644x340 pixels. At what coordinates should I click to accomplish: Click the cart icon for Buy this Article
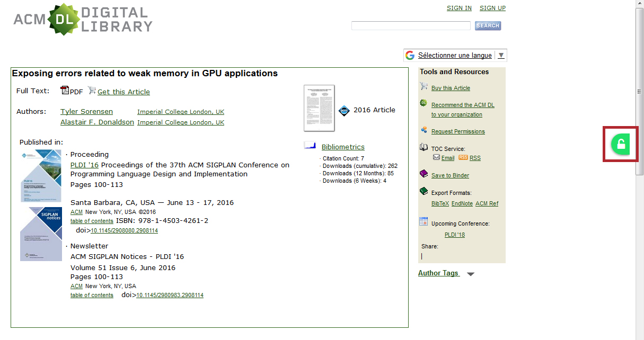(x=424, y=86)
